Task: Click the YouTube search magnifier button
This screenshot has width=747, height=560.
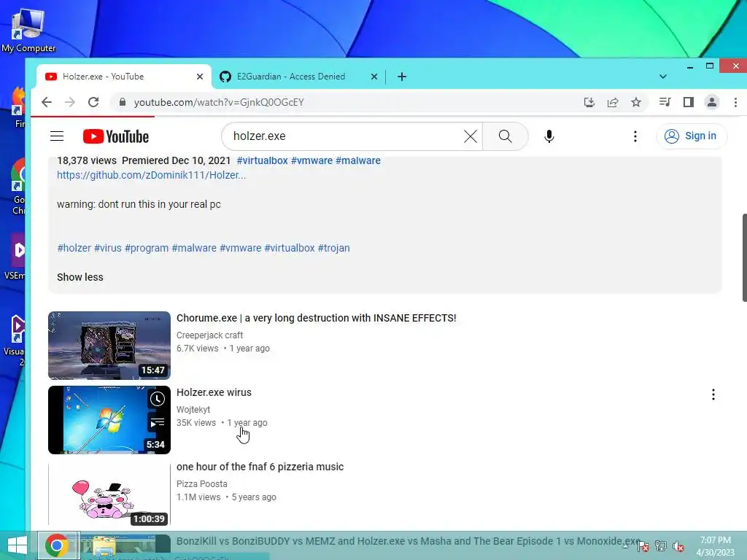Action: click(x=506, y=136)
